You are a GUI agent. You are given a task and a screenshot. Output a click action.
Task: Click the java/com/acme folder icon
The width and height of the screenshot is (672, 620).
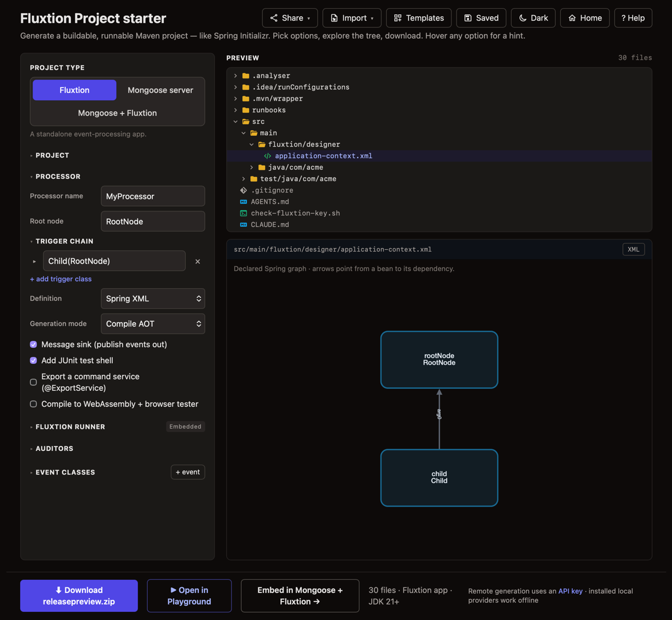262,168
